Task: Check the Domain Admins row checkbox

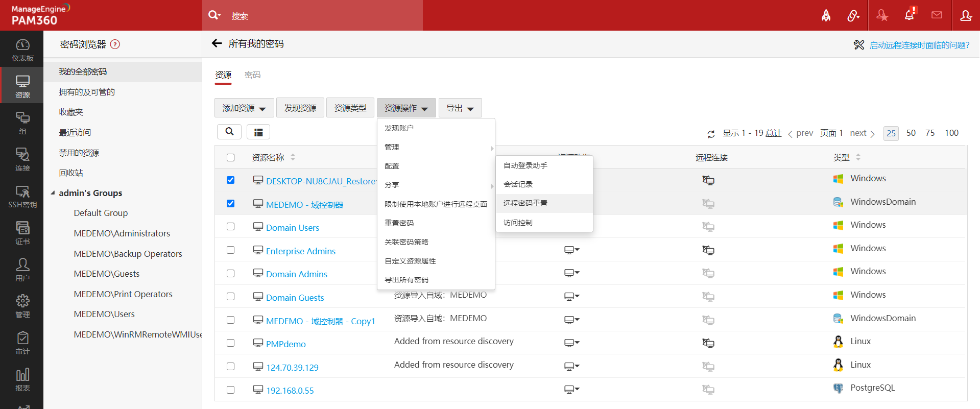Action: 231,273
